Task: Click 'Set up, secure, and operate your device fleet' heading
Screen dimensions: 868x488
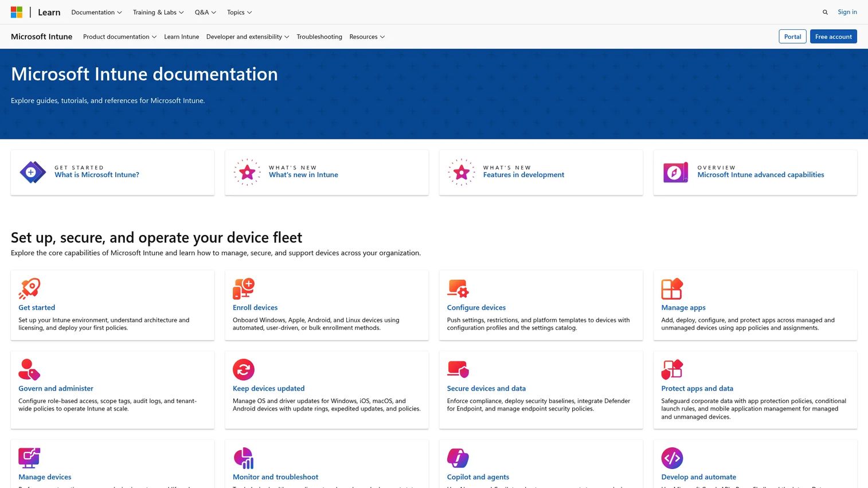Action: 157,237
